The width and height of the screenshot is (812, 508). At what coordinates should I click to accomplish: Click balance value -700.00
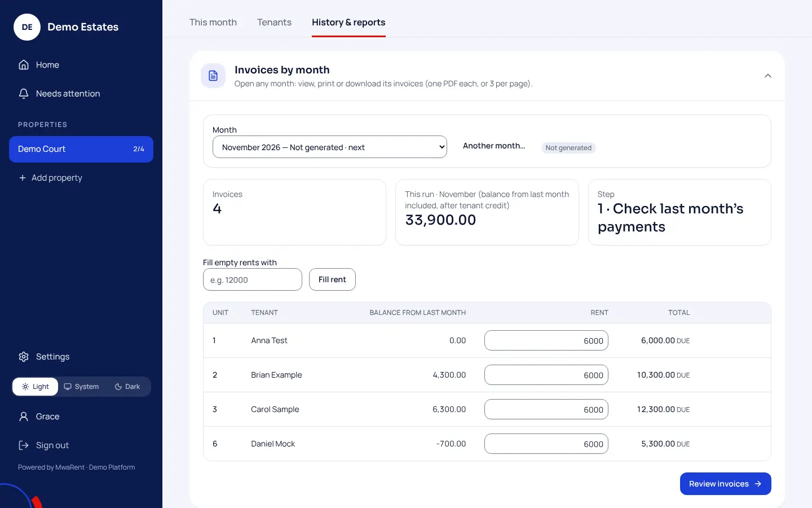pos(451,444)
